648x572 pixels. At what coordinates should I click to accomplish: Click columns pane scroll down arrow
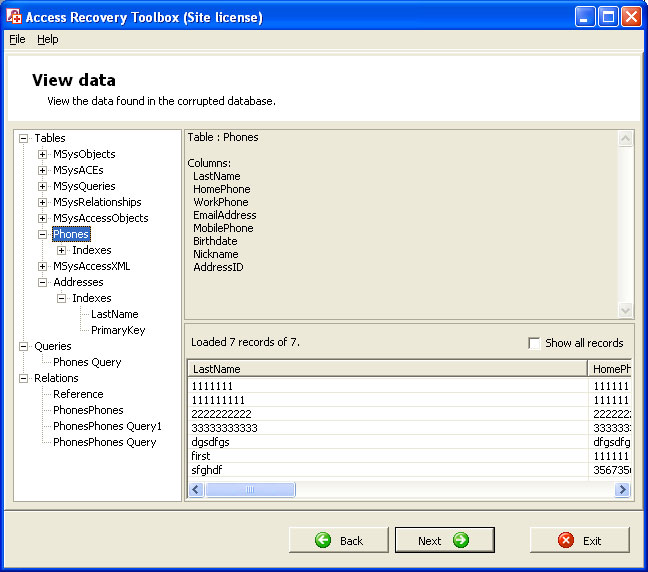tap(625, 310)
